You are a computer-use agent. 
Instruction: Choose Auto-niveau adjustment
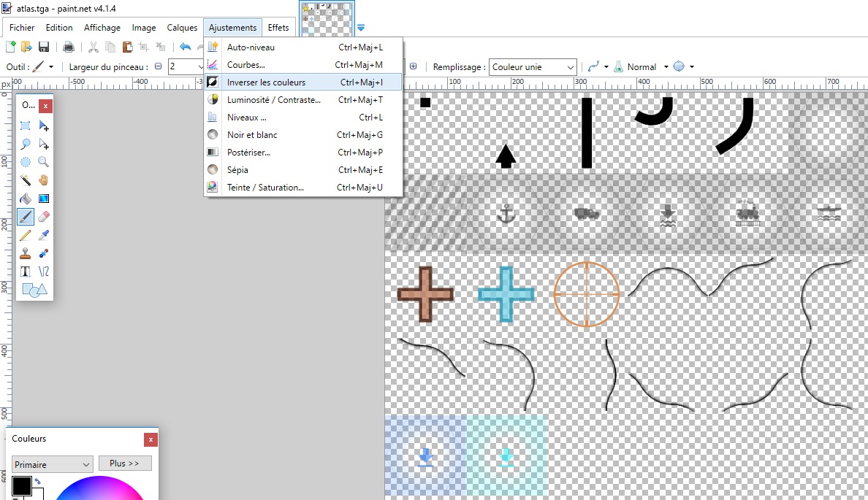point(302,47)
